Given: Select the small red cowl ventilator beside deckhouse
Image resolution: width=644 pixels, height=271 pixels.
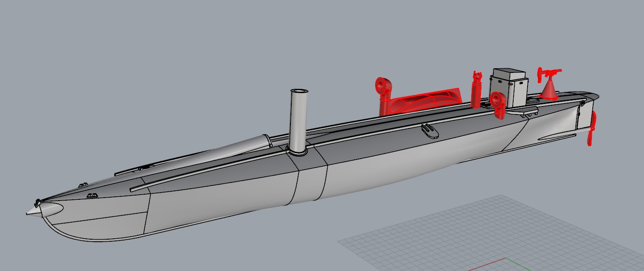Looking at the screenshot, I should (498, 106).
